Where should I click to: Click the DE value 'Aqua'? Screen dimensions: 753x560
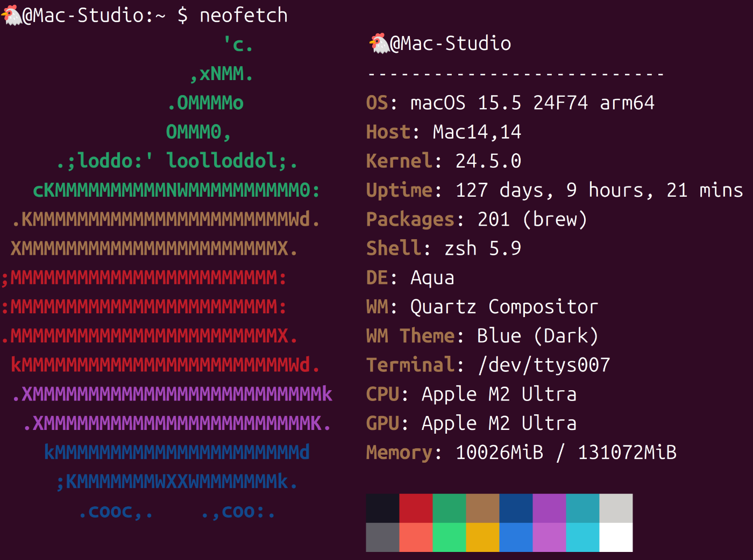(432, 278)
